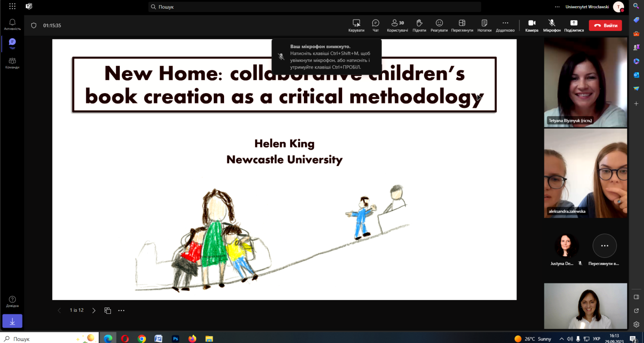Expand the Додатково more options menu
Screen dimensions: 644x343
[505, 25]
